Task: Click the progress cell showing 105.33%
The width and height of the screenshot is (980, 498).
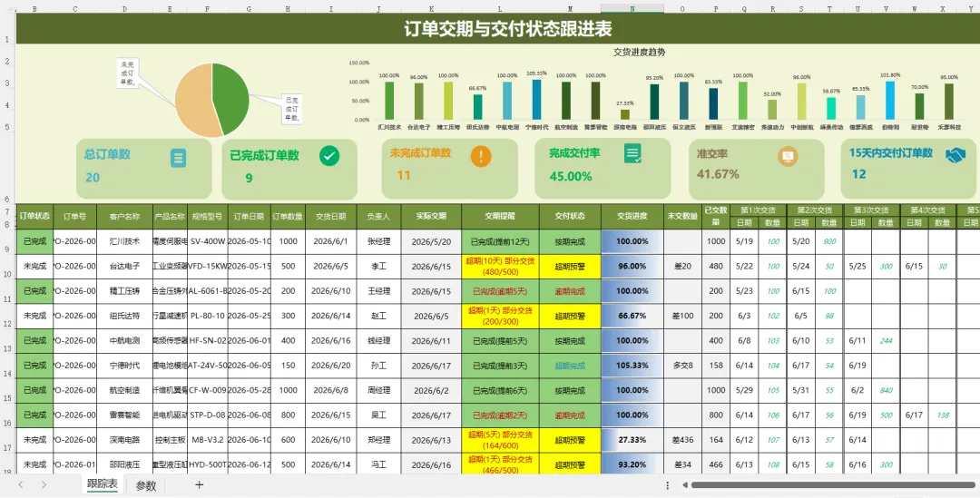Action: point(632,366)
